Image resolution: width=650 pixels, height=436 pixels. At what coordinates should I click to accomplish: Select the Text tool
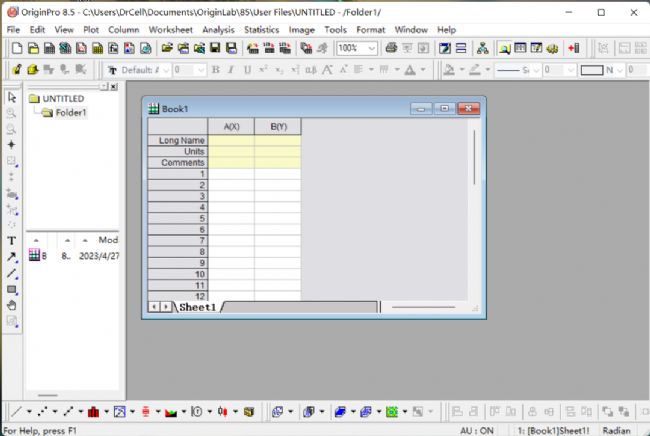click(x=11, y=241)
